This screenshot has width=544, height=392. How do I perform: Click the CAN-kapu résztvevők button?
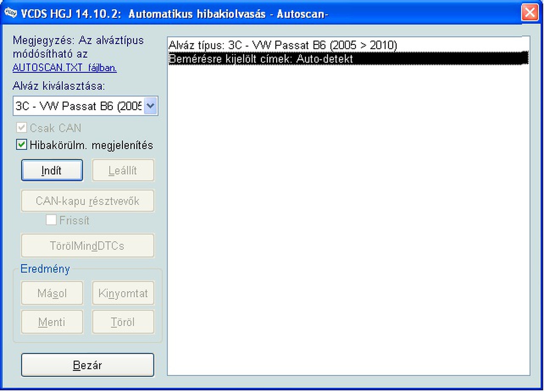(88, 201)
